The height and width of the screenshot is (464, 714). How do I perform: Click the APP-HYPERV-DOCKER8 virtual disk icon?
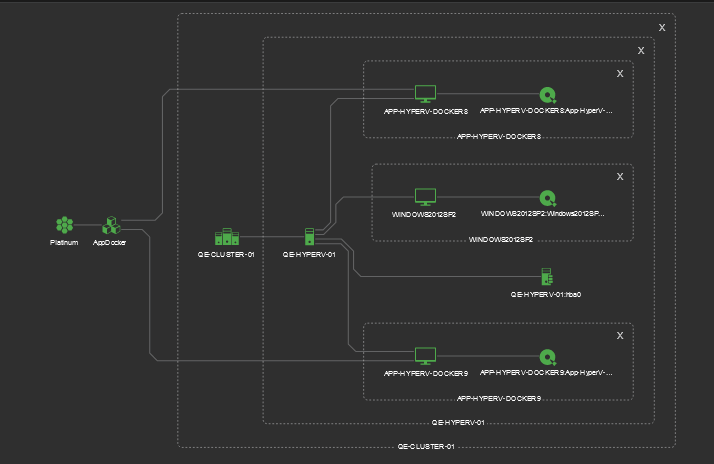(548, 95)
